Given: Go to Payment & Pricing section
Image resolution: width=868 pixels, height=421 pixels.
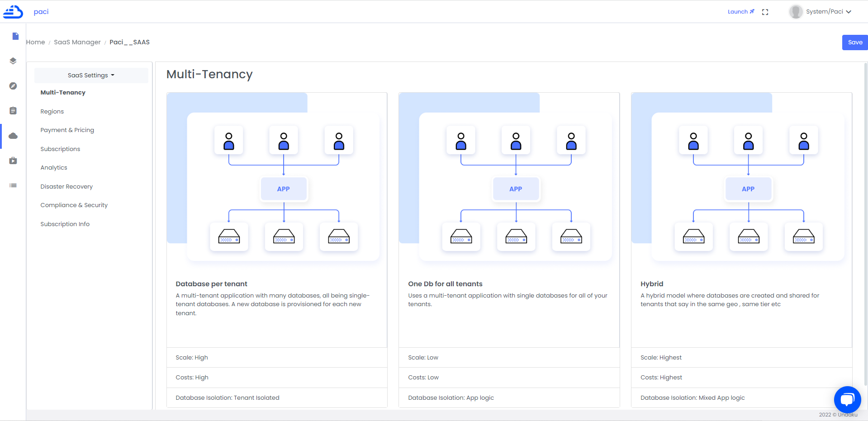Looking at the screenshot, I should (67, 130).
